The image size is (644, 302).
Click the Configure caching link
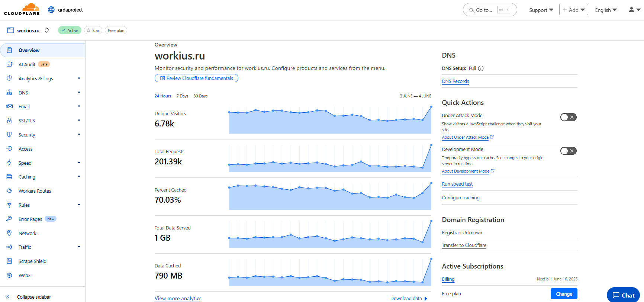[x=461, y=198]
